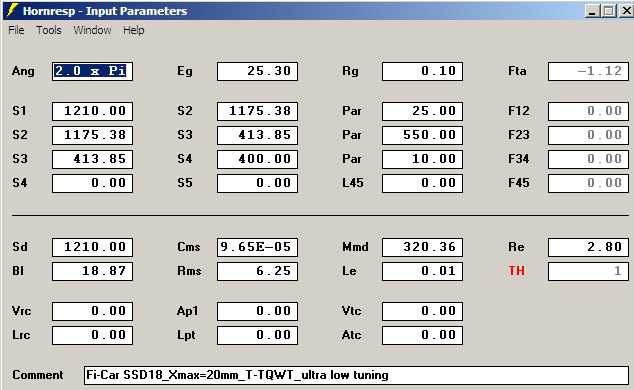Click the S1 field with value 1210.00

click(x=92, y=111)
